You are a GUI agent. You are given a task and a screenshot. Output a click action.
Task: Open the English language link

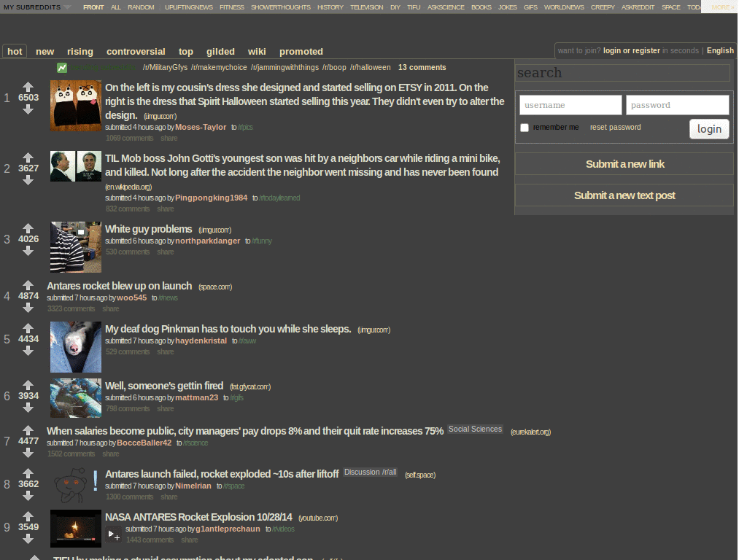720,50
